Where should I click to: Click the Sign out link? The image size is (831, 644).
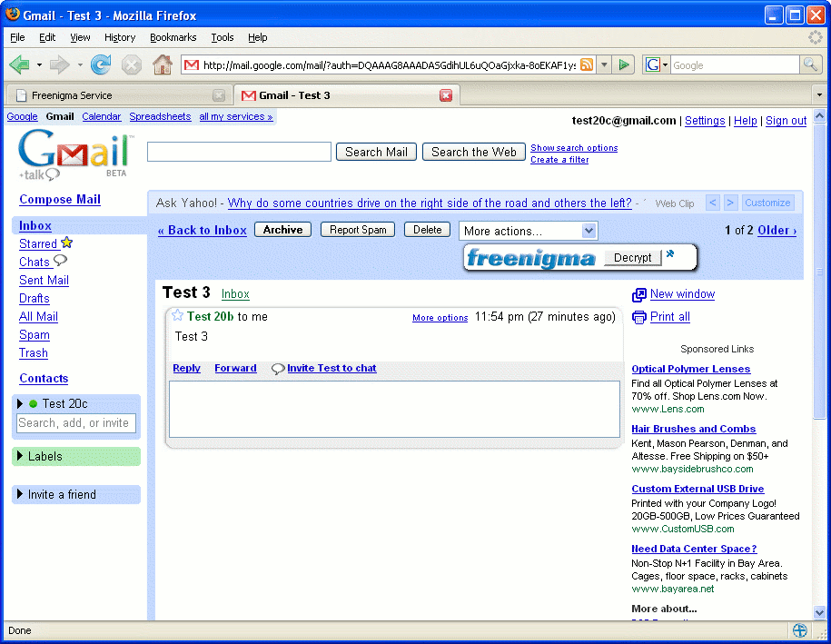pos(786,121)
